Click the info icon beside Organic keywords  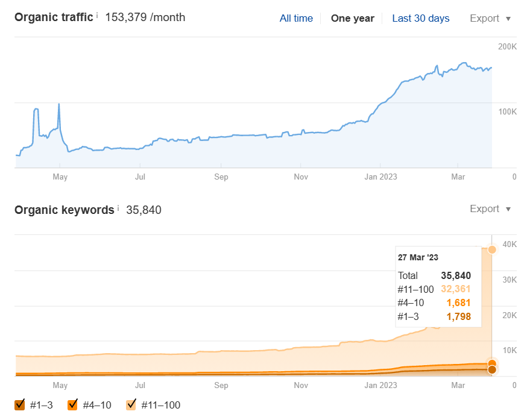pyautogui.click(x=118, y=208)
